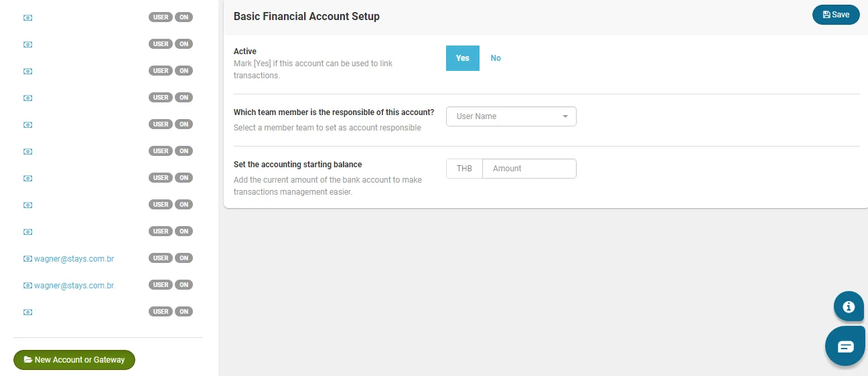
Task: Click money icon of topmost account in list
Action: pos(27,17)
